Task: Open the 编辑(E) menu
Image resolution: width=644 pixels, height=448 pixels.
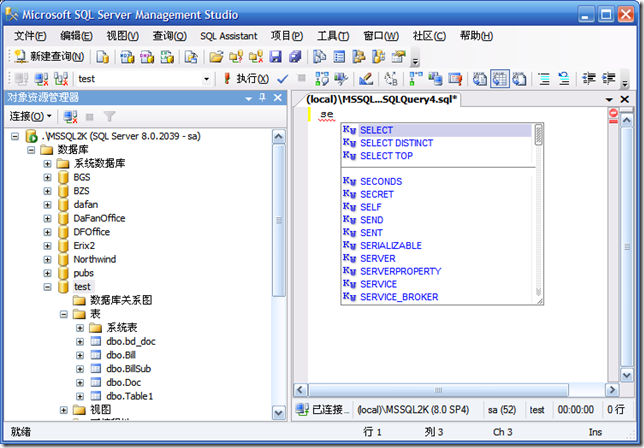Action: click(76, 36)
